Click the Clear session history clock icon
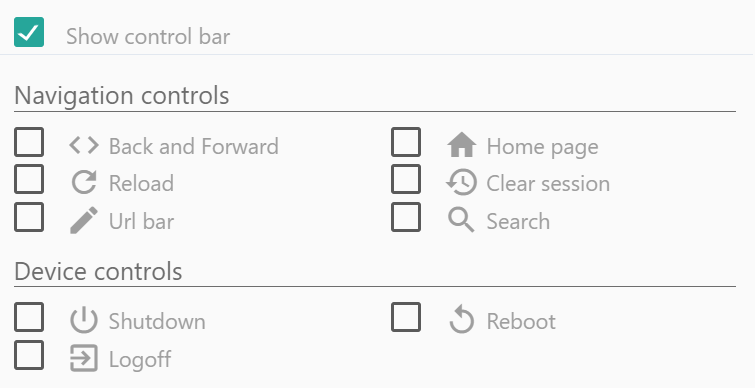755x388 pixels. tap(461, 183)
